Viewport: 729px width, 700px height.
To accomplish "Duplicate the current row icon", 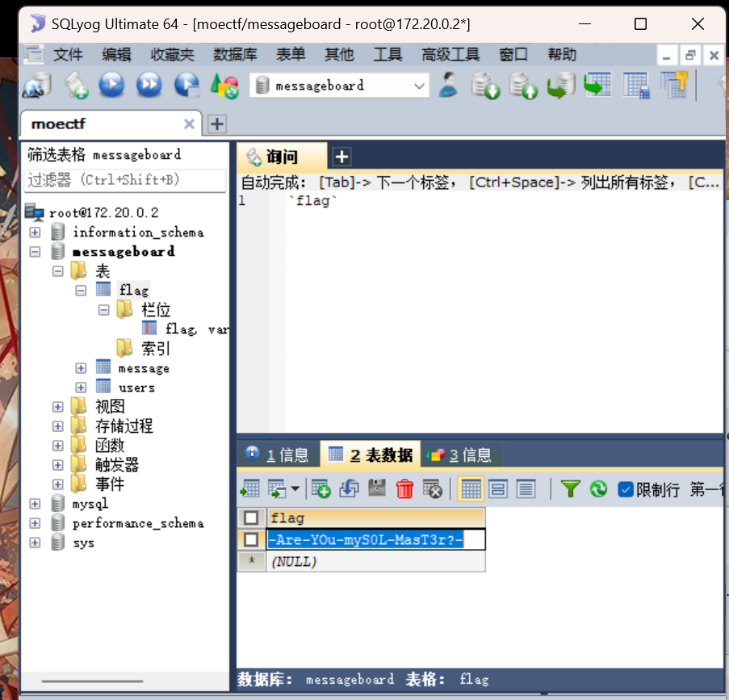I will click(x=349, y=488).
